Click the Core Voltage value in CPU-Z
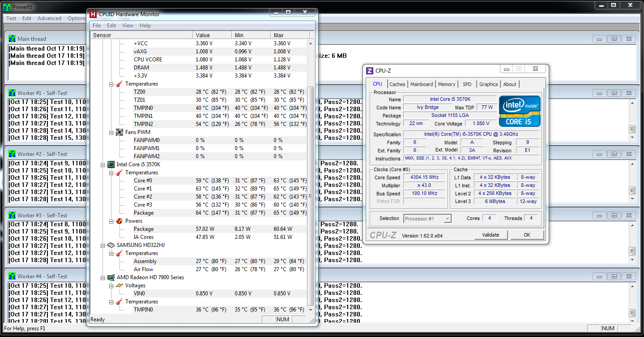644x337 pixels. click(481, 123)
